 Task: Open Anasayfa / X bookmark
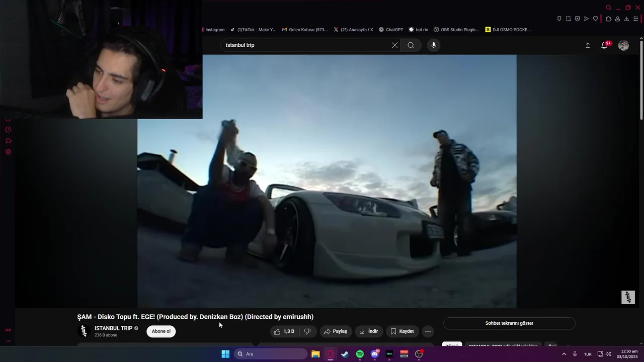[x=353, y=30]
